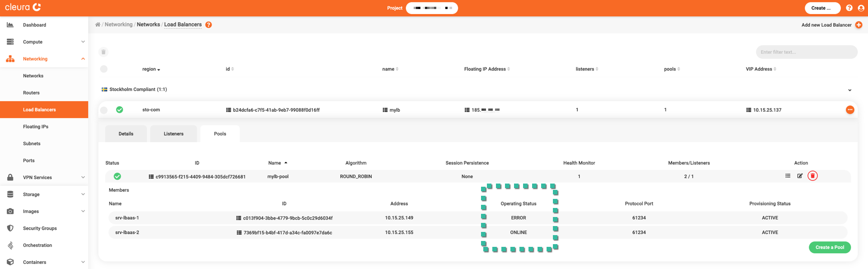The height and width of the screenshot is (269, 868).
Task: Switch to the Details tab
Action: tap(126, 134)
